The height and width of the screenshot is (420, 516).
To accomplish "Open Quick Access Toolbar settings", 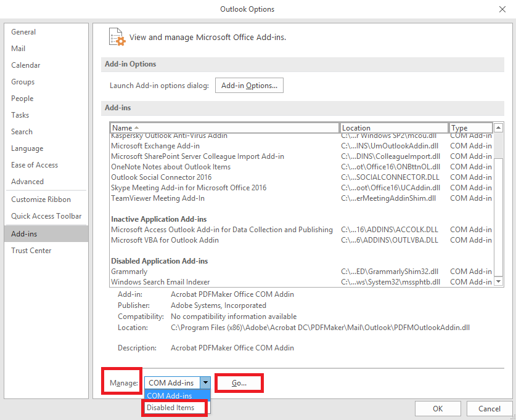I will [x=46, y=216].
